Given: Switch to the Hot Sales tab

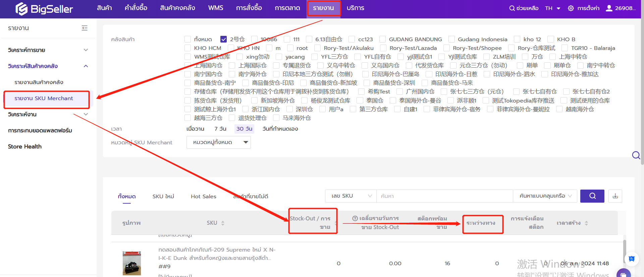Looking at the screenshot, I should point(203,197).
